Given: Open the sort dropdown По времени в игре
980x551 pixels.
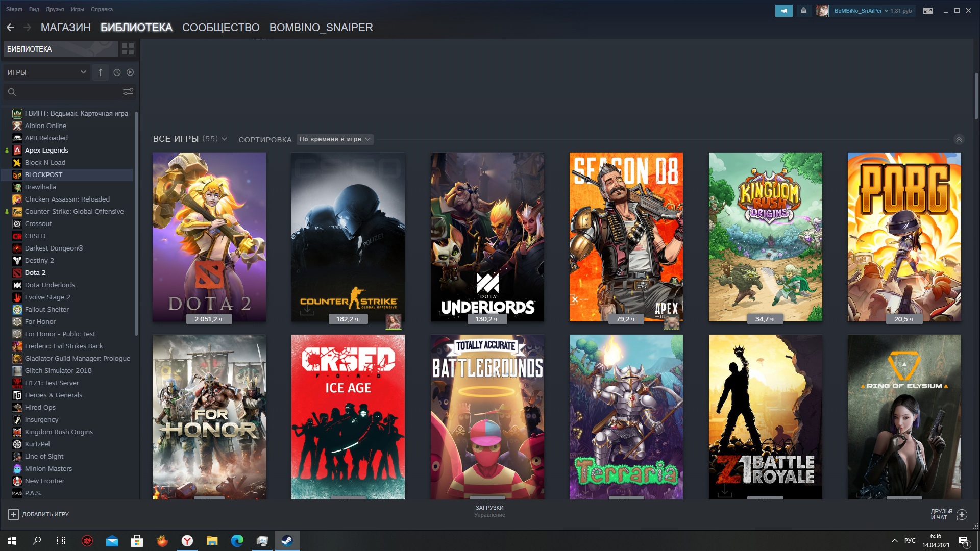Looking at the screenshot, I should pyautogui.click(x=335, y=139).
